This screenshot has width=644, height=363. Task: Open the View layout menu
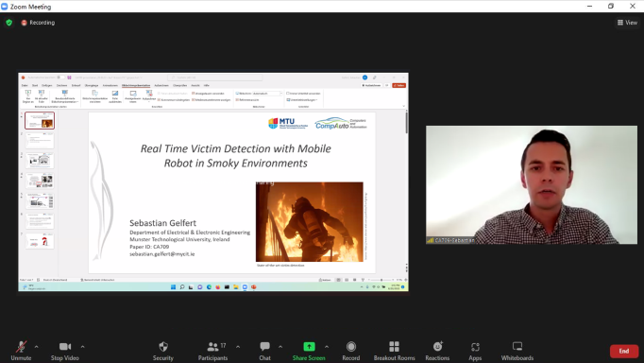[x=627, y=23]
